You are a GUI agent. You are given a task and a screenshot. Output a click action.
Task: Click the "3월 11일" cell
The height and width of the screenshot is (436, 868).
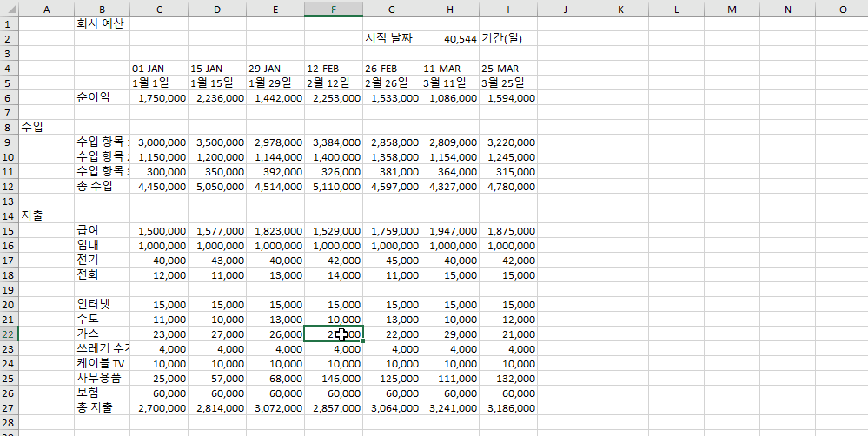point(450,83)
